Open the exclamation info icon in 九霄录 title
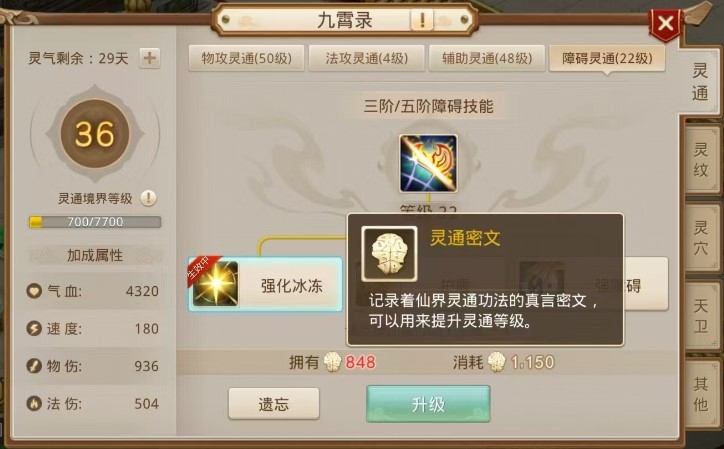This screenshot has width=724, height=449. pos(422,20)
